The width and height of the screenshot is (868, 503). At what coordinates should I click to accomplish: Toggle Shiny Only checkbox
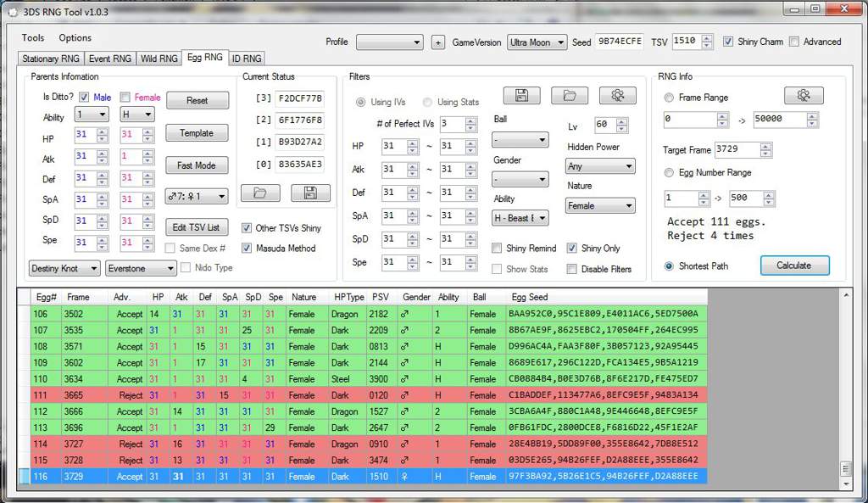572,249
